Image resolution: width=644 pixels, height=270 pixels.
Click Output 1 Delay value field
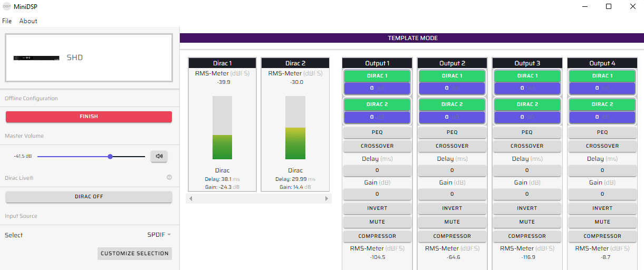pyautogui.click(x=377, y=170)
